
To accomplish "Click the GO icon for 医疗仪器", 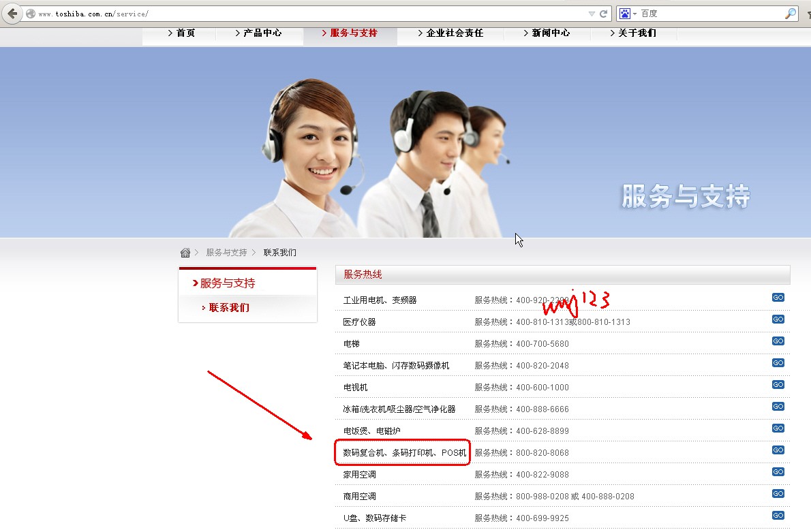I will pyautogui.click(x=778, y=319).
